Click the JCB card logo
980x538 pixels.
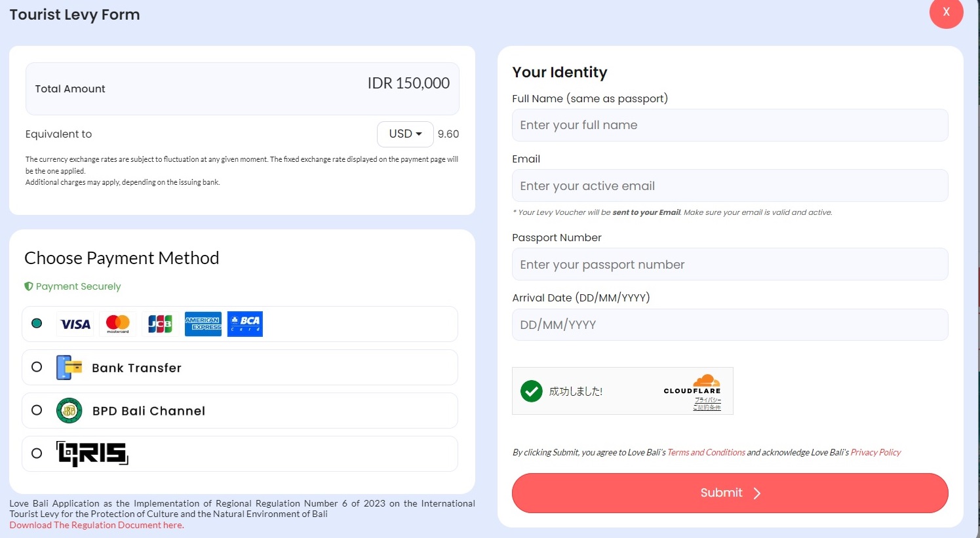[160, 324]
